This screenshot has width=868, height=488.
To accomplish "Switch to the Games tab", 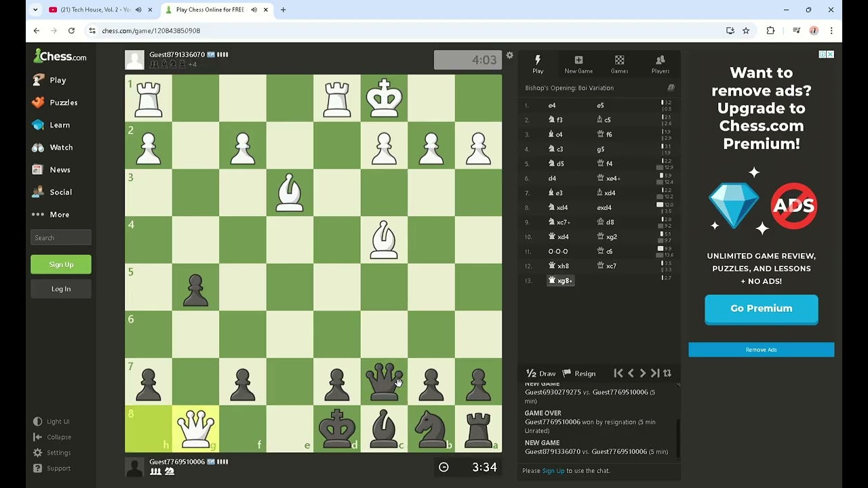I will pos(619,64).
